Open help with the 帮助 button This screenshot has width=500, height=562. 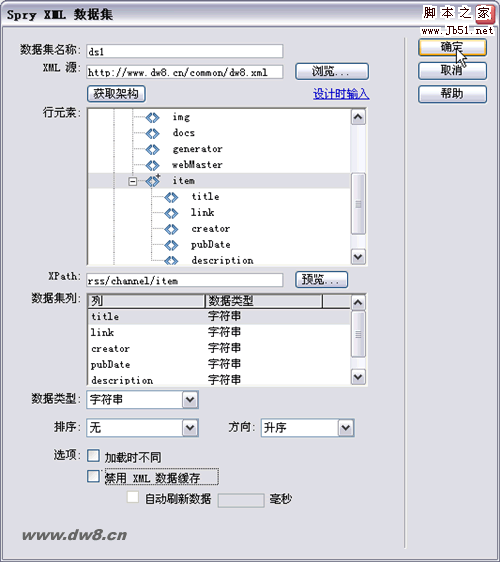click(452, 94)
